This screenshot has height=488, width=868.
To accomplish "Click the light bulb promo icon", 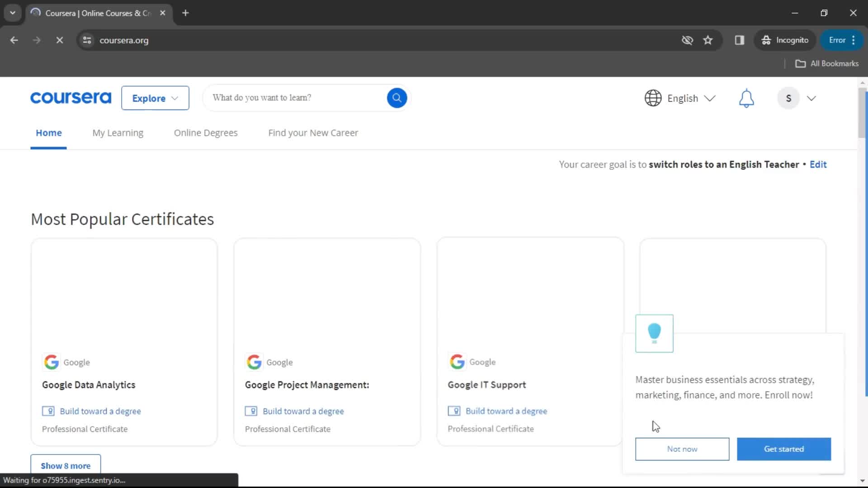I will [654, 333].
